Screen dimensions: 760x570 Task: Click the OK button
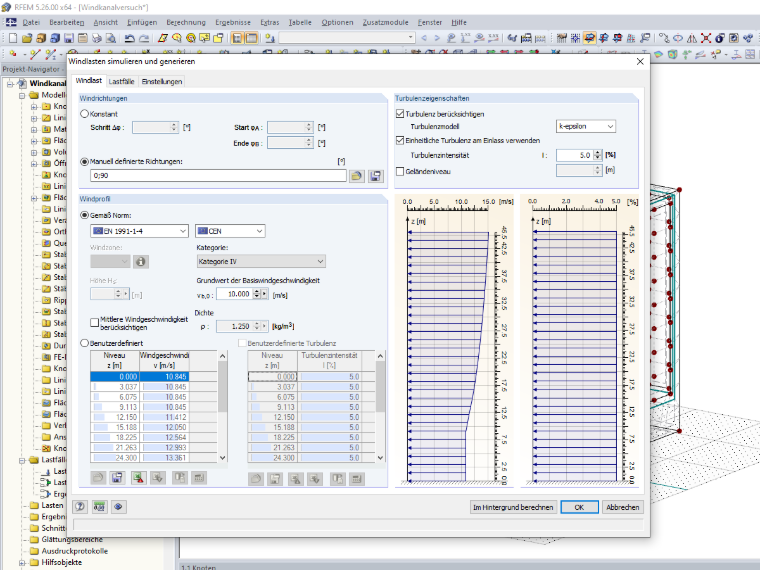point(579,507)
